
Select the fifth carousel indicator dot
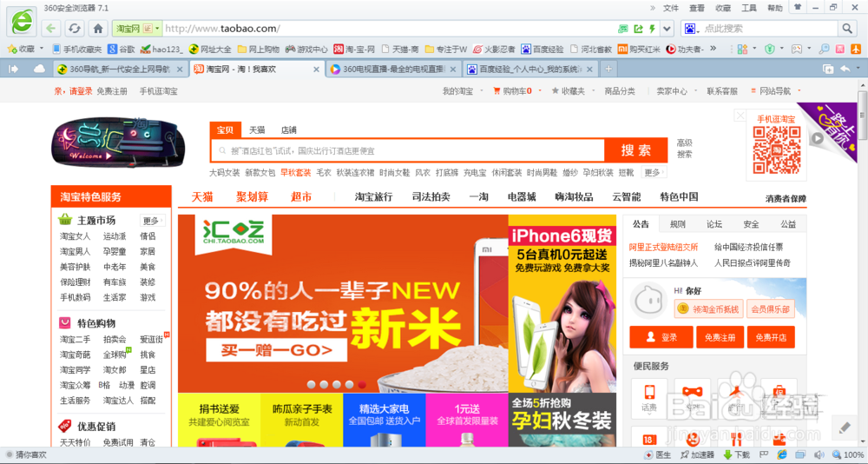362,384
